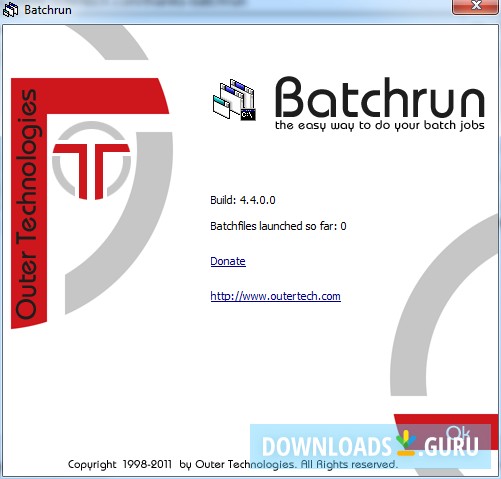Click the large Batchrun heading

pyautogui.click(x=380, y=97)
